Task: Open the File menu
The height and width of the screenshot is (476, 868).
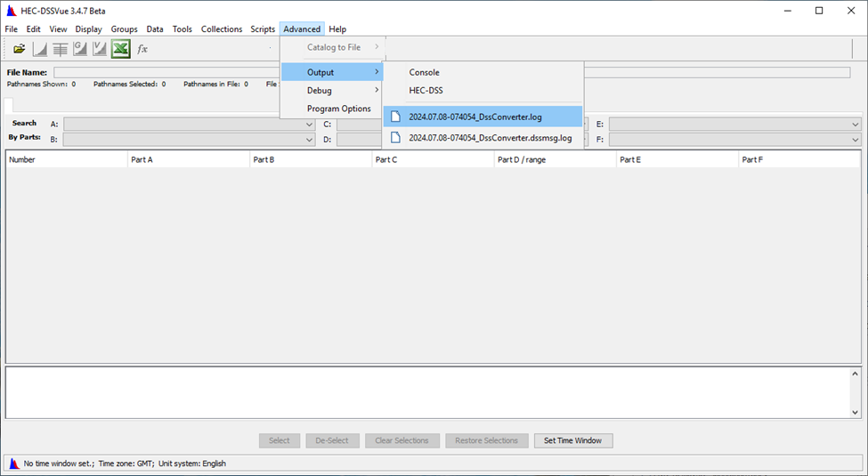Action: pyautogui.click(x=11, y=28)
